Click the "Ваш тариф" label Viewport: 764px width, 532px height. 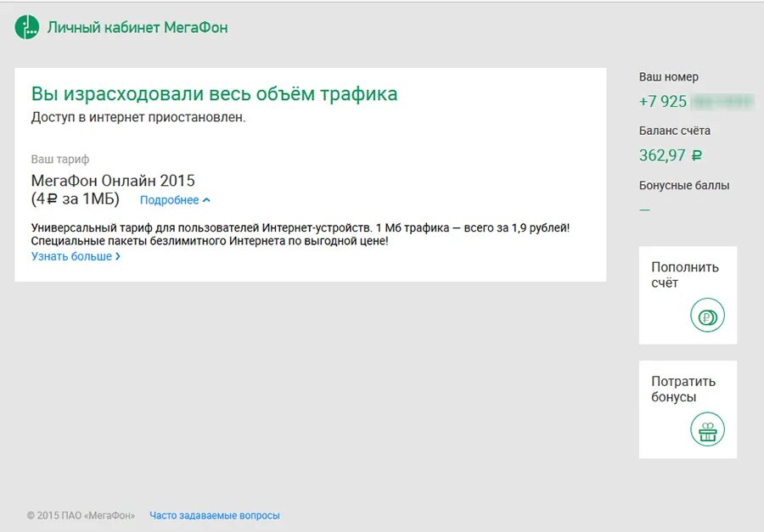point(60,160)
